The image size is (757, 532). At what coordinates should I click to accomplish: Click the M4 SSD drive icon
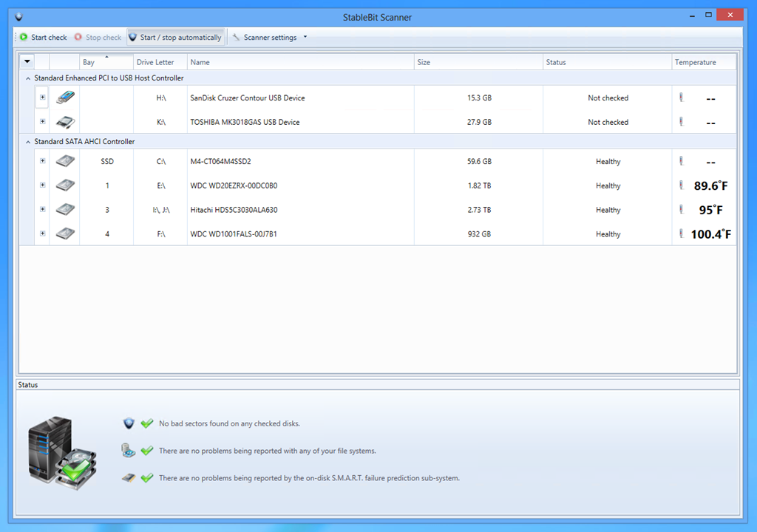65,161
